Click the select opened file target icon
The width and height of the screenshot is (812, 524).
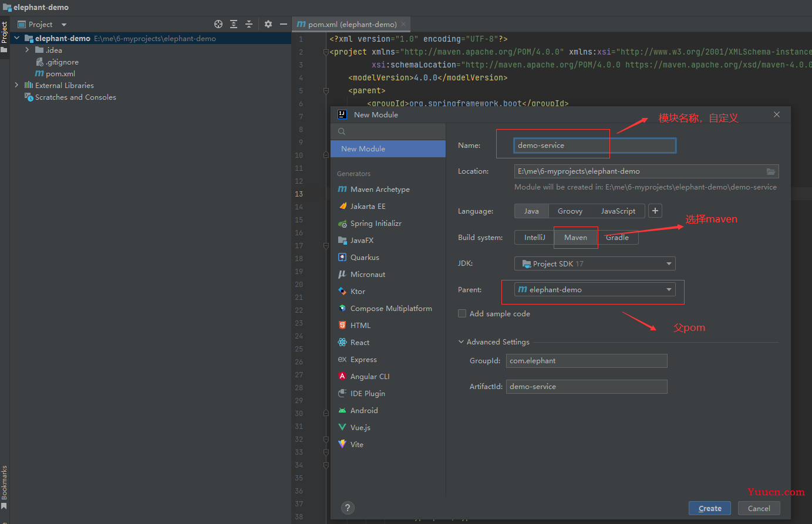(218, 24)
